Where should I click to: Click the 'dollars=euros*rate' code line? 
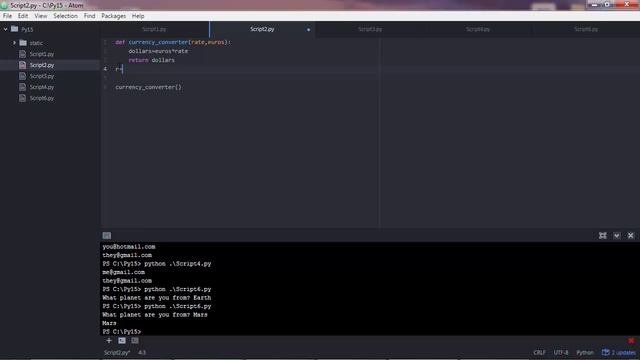[x=158, y=51]
